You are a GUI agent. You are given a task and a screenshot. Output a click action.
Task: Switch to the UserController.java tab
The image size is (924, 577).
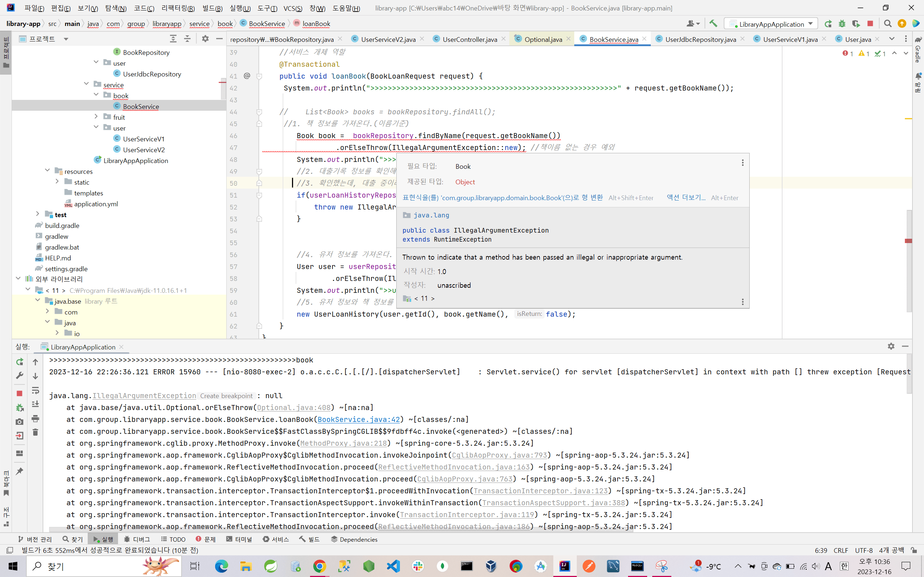pyautogui.click(x=469, y=39)
